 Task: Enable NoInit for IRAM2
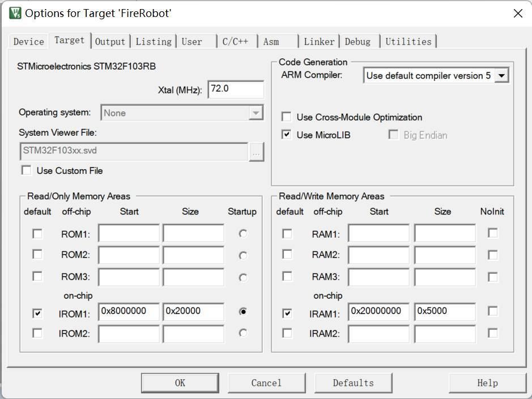[493, 333]
